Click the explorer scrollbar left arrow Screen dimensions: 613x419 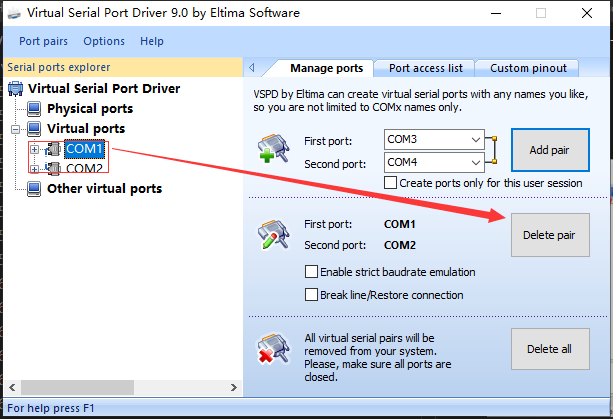coord(12,387)
